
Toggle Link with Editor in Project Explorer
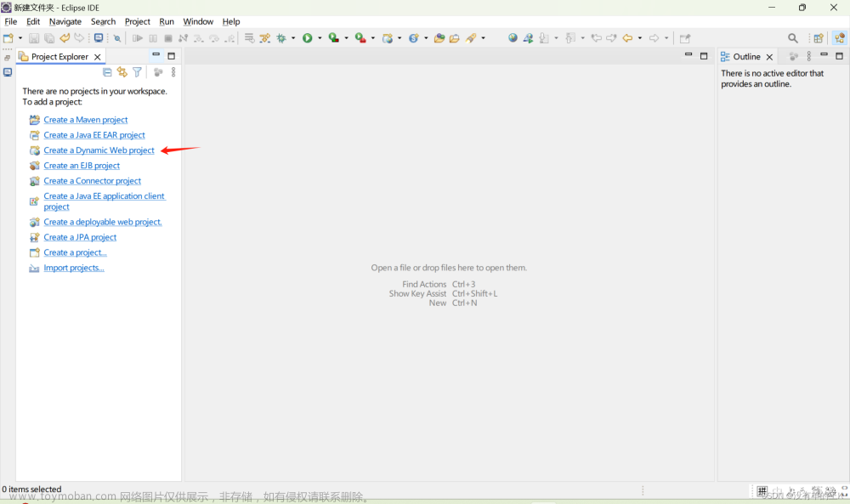pyautogui.click(x=122, y=72)
